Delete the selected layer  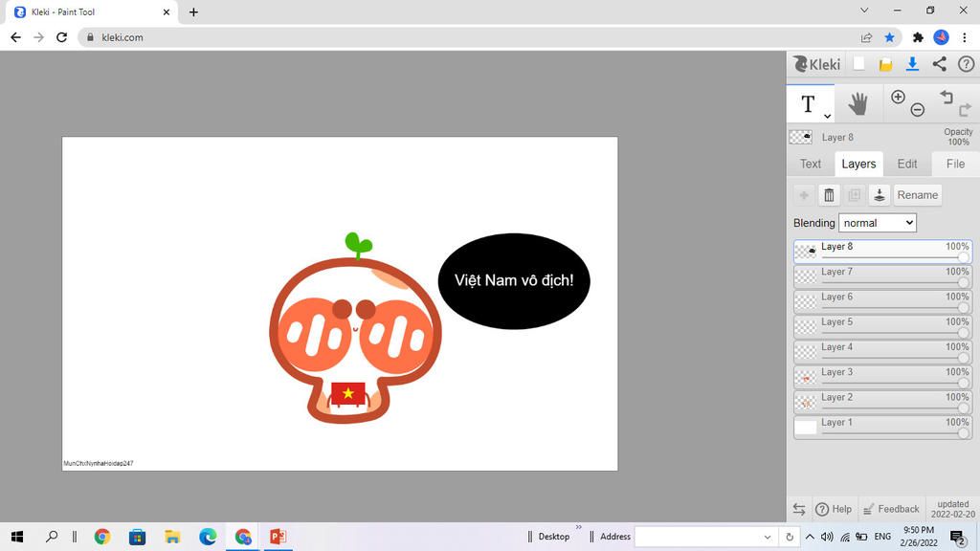(829, 195)
